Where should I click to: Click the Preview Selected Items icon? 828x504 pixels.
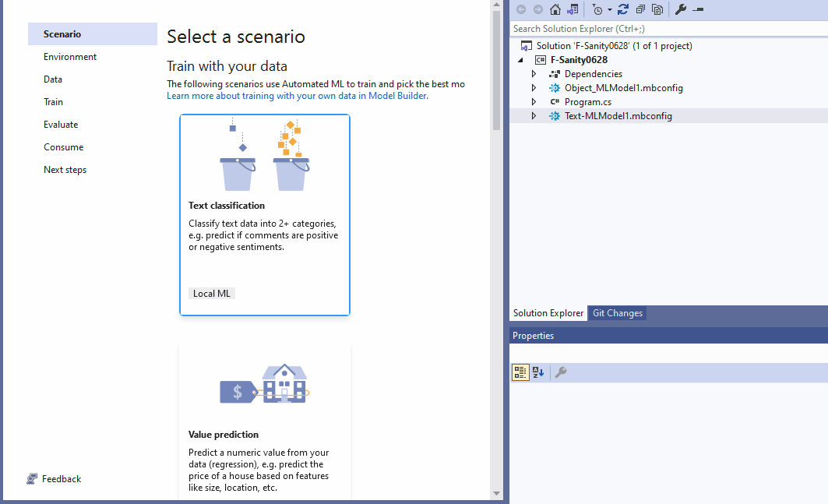(657, 9)
